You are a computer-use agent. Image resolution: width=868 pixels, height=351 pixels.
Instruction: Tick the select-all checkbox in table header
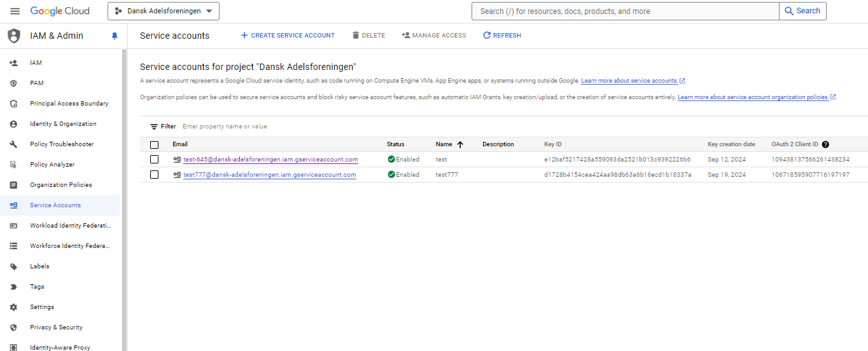point(154,144)
